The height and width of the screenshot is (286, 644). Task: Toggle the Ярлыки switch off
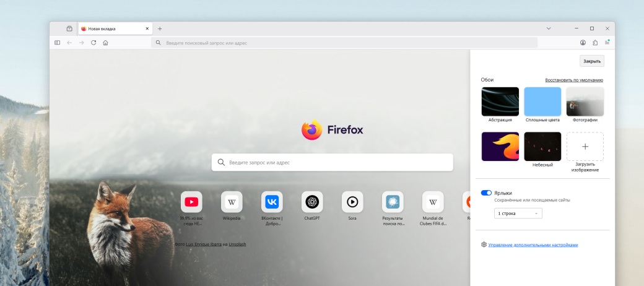click(x=486, y=193)
